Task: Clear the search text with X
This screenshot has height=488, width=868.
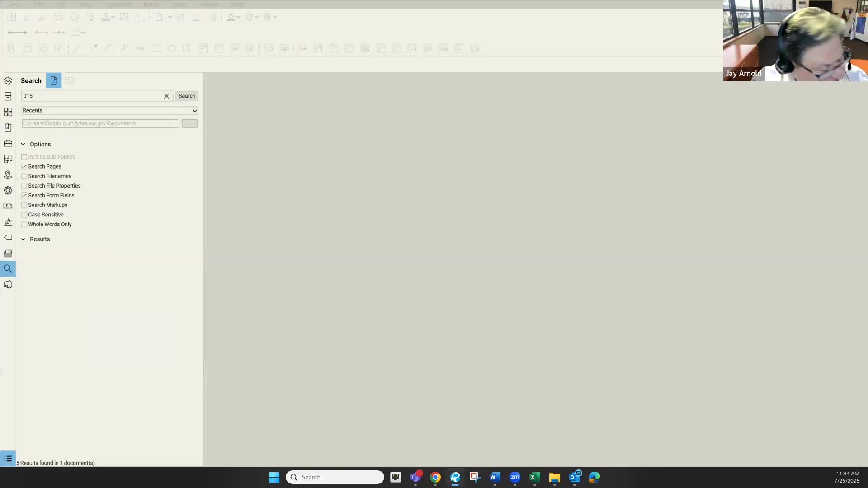Action: point(166,96)
